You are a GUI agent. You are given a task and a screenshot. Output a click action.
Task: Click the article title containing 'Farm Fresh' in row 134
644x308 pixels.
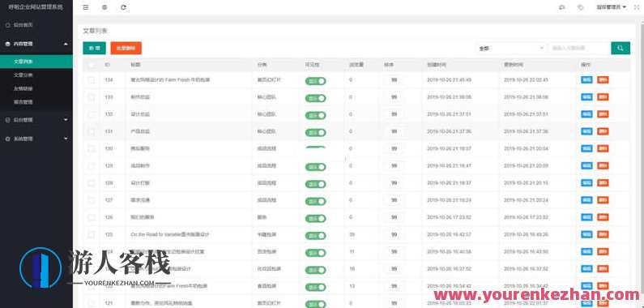(x=170, y=79)
